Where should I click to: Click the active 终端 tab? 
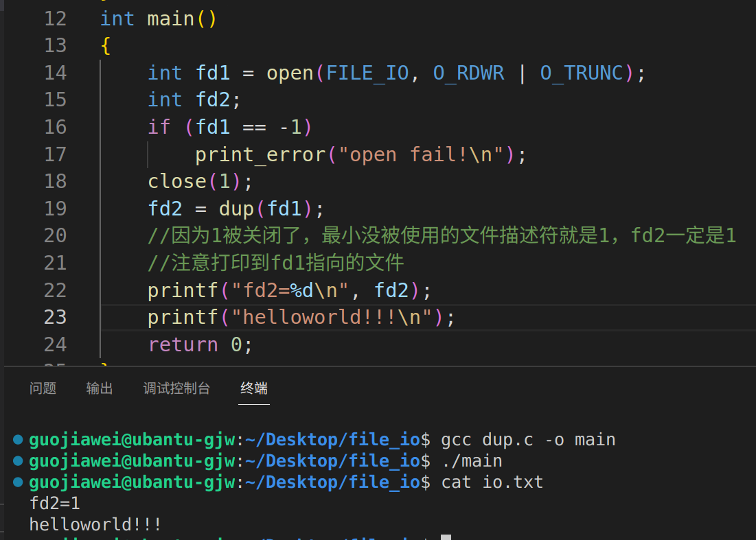(x=253, y=388)
